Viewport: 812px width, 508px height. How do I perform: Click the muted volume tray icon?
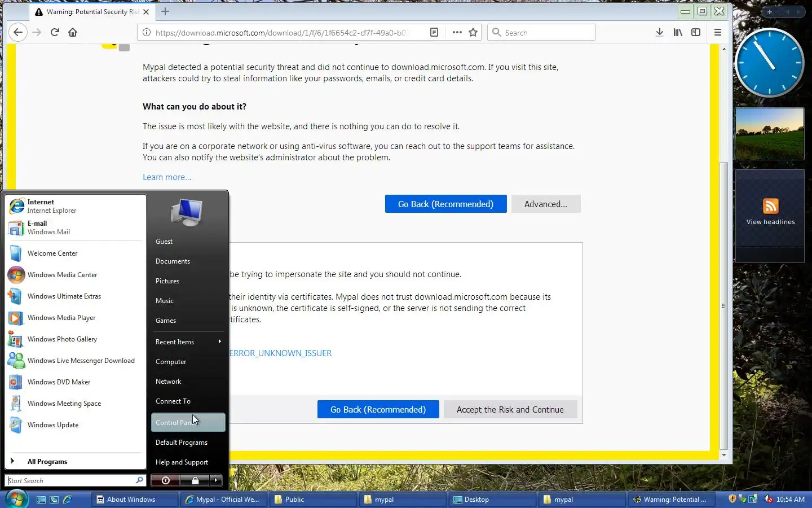[768, 499]
